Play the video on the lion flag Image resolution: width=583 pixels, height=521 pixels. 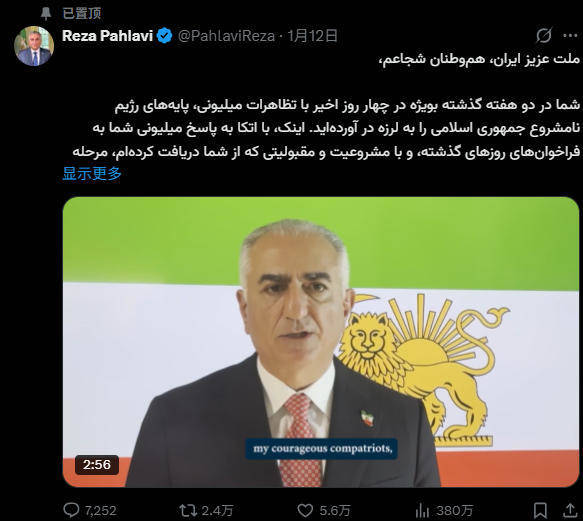click(x=321, y=342)
